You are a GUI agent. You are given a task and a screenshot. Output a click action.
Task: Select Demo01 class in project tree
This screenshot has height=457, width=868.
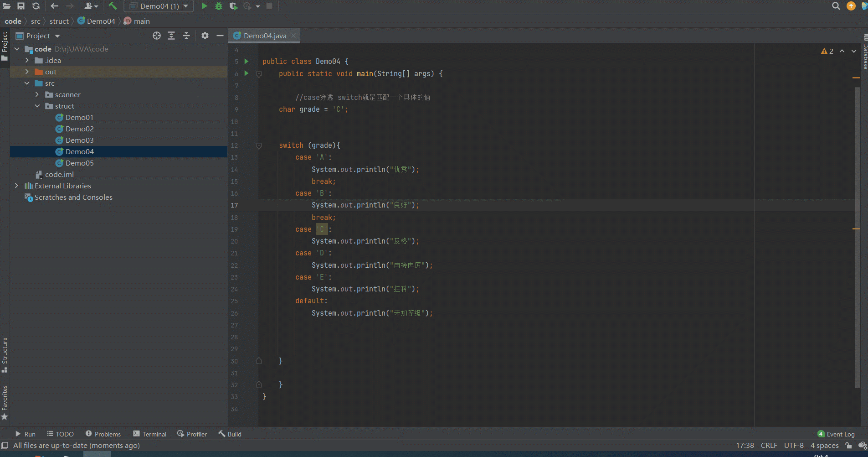[79, 117]
